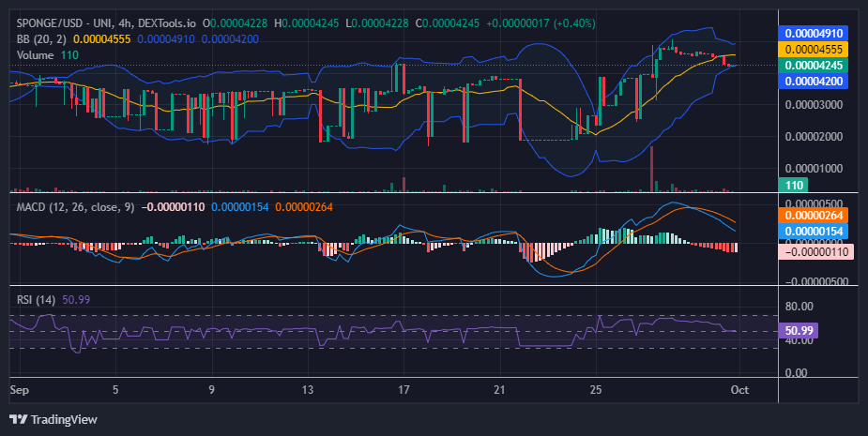Click the SPONGE/USD - UNI symbol title
Viewport: 868px width, 436px height.
click(63, 23)
